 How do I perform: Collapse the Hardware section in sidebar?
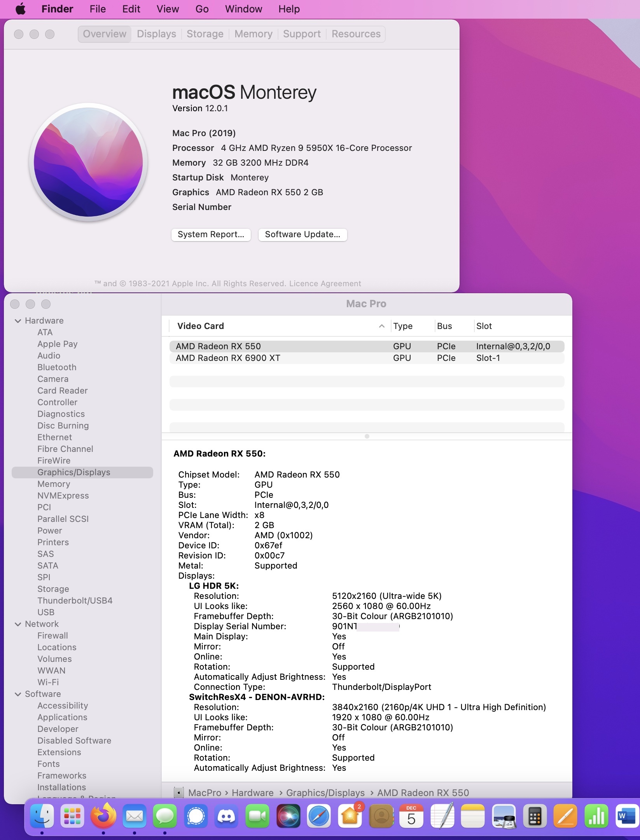[18, 321]
